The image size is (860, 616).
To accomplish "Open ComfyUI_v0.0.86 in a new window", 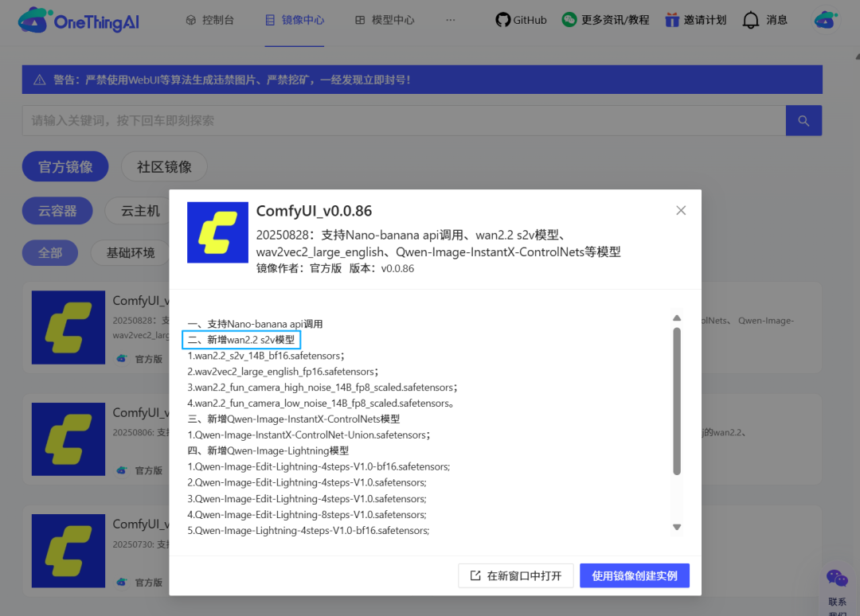I will tap(515, 575).
